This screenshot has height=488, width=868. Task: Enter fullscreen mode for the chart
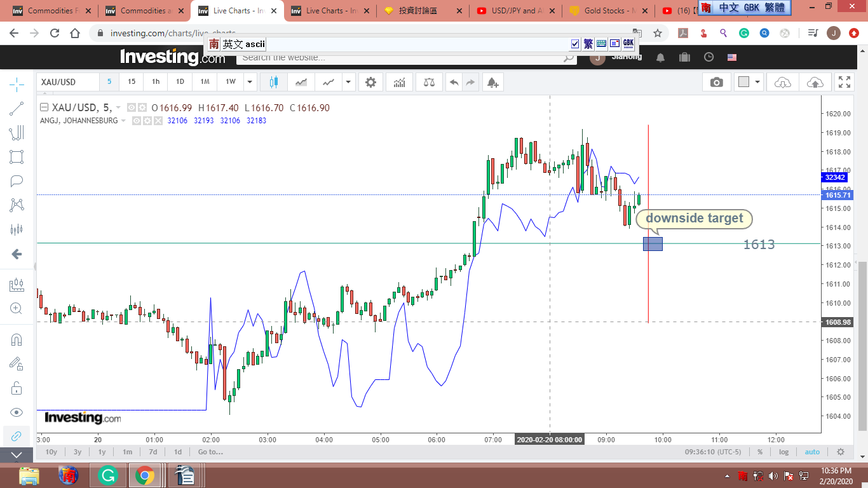[844, 82]
